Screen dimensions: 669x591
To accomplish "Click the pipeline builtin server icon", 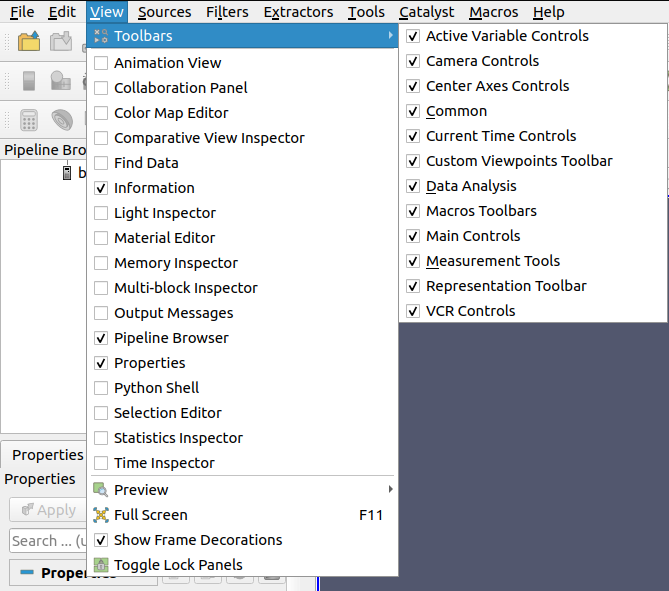I will click(67, 173).
